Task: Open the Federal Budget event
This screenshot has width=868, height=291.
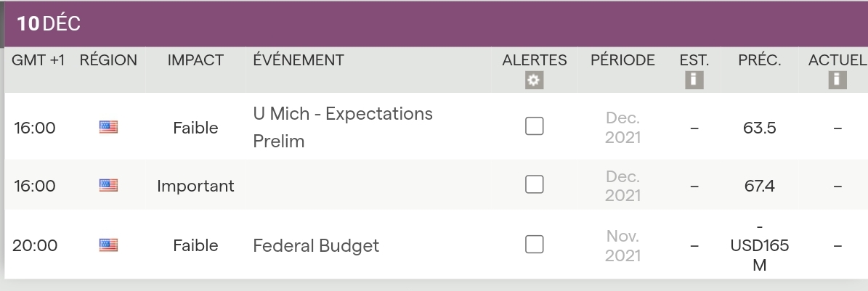Action: pyautogui.click(x=316, y=246)
